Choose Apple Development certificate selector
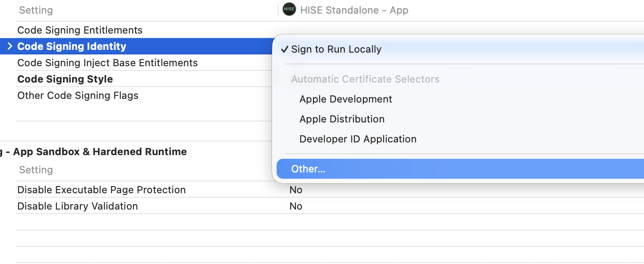644x264 pixels. coord(346,99)
